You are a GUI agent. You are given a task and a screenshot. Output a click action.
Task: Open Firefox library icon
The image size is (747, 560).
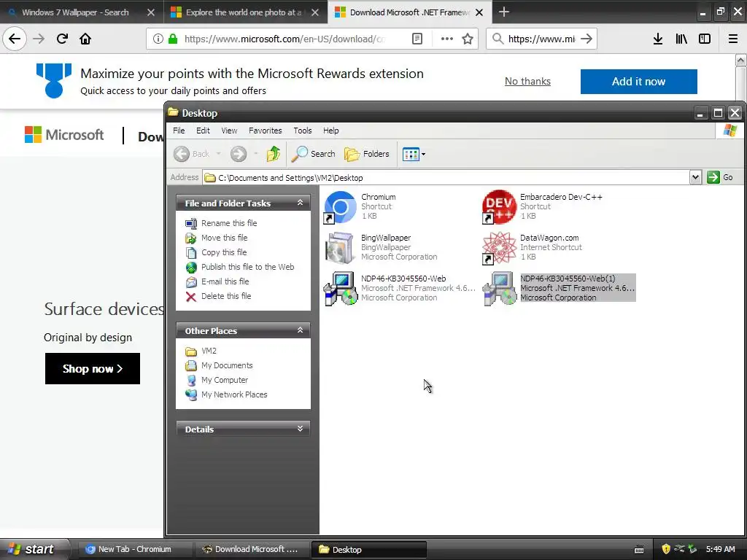click(x=681, y=39)
